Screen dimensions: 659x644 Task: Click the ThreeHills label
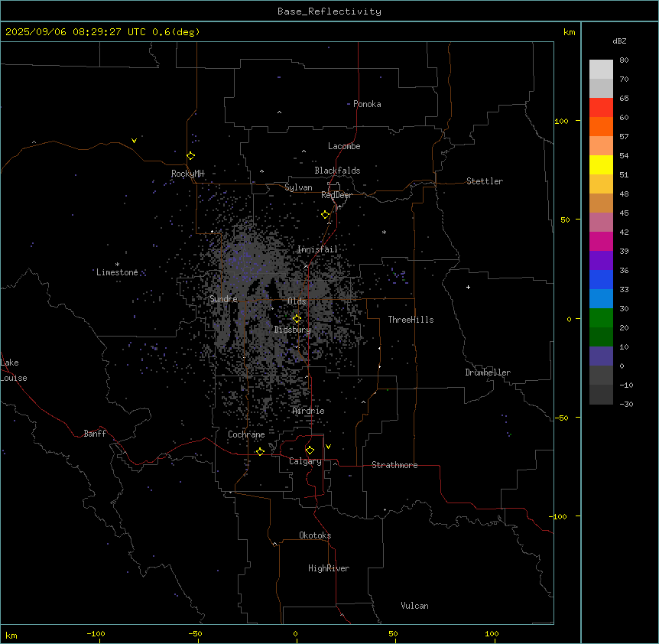(411, 320)
